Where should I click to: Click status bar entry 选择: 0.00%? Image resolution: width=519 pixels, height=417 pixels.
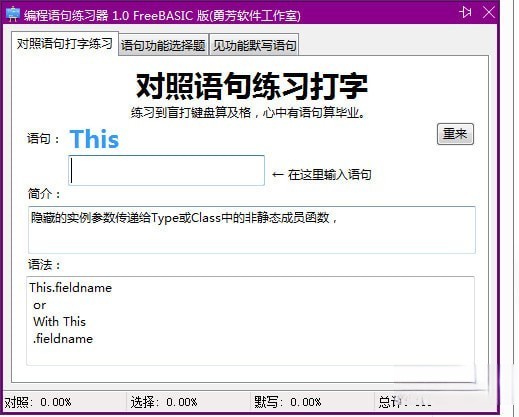164,402
